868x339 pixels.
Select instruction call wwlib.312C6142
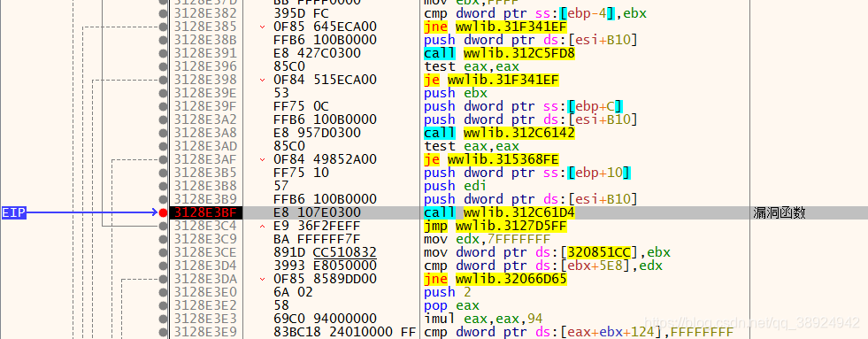coord(499,133)
